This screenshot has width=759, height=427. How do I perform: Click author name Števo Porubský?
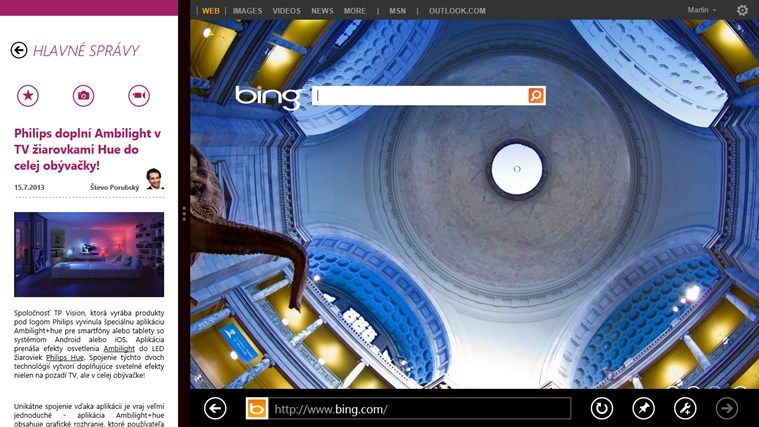(x=115, y=187)
